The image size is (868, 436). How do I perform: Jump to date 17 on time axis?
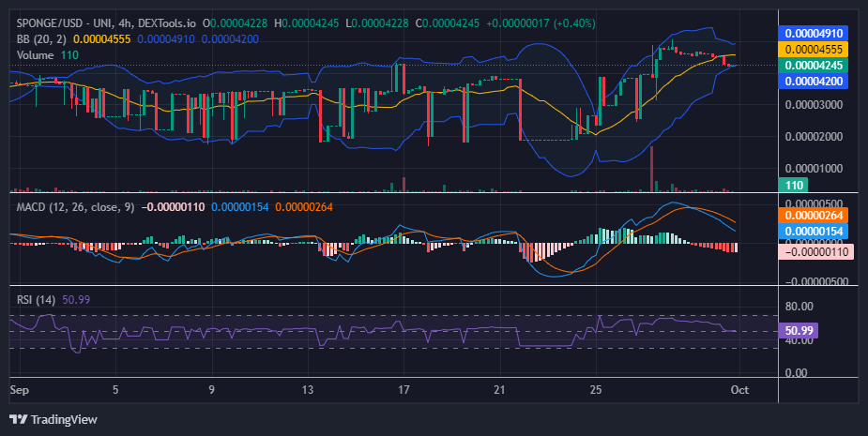pyautogui.click(x=404, y=390)
